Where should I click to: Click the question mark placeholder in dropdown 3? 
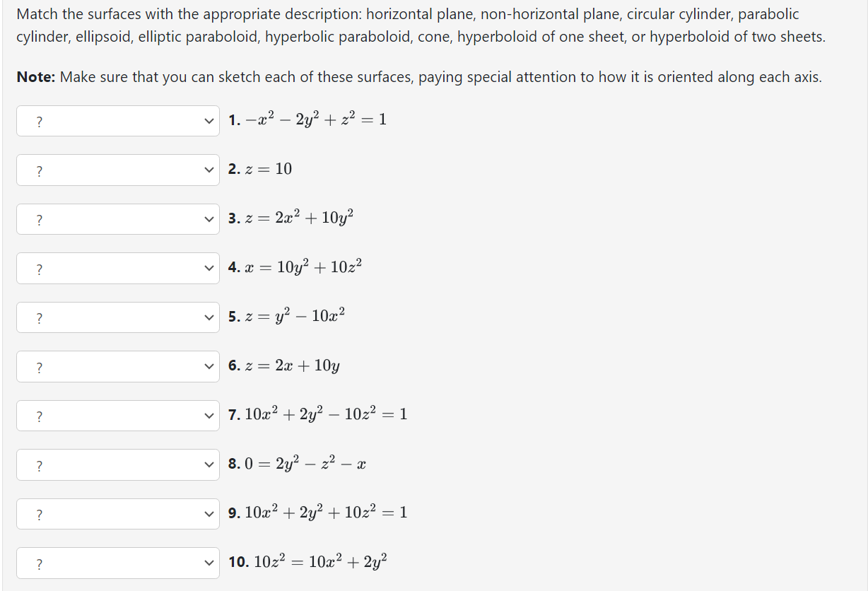pyautogui.click(x=38, y=219)
